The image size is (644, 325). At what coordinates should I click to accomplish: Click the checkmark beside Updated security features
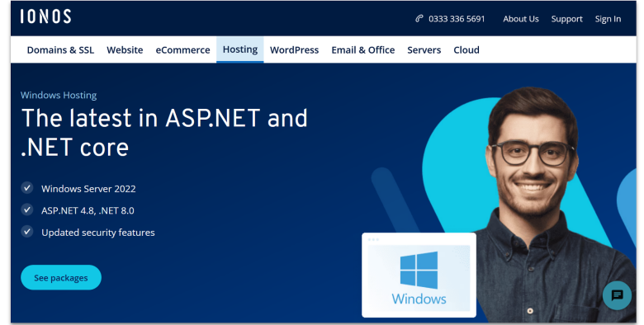tap(27, 232)
